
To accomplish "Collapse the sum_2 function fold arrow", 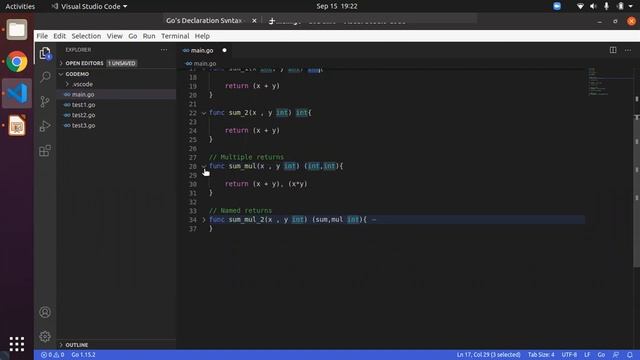I will tap(204, 113).
